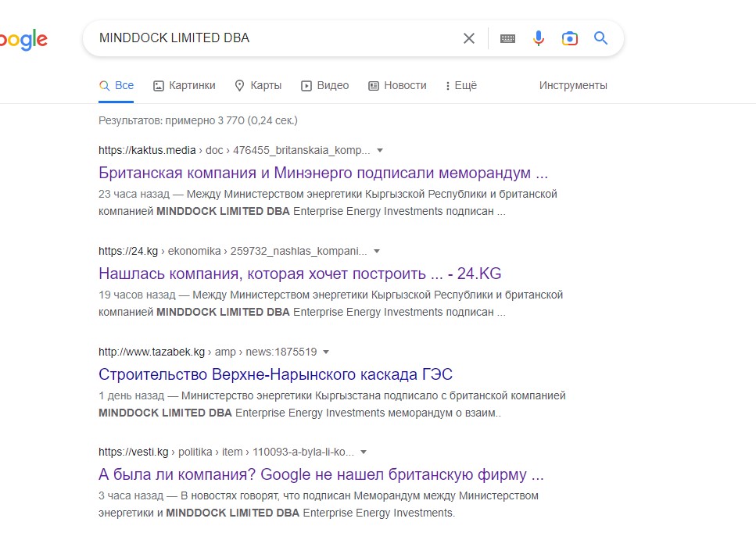
Task: Open result 'Нашлась компания, которая хочет построить'
Action: pyautogui.click(x=300, y=274)
